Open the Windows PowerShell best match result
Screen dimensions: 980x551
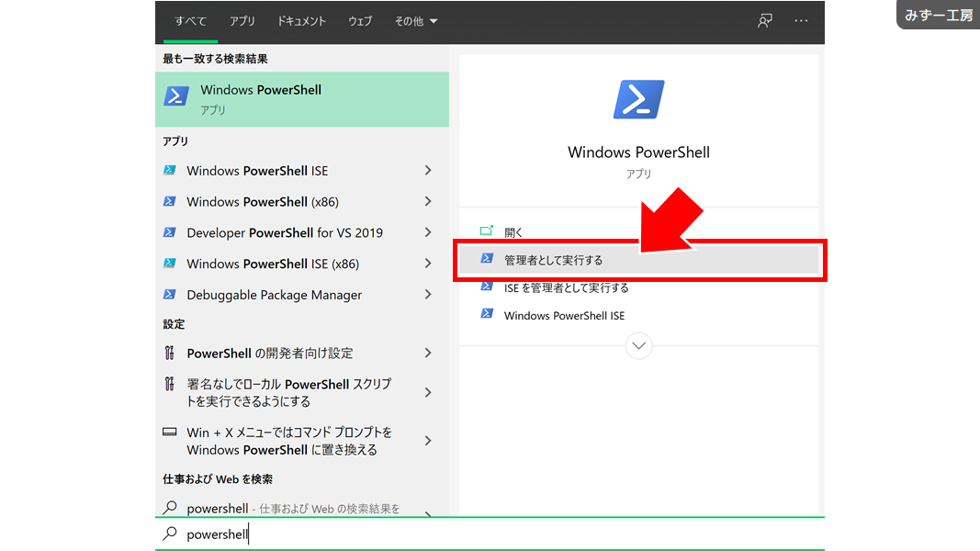(302, 99)
